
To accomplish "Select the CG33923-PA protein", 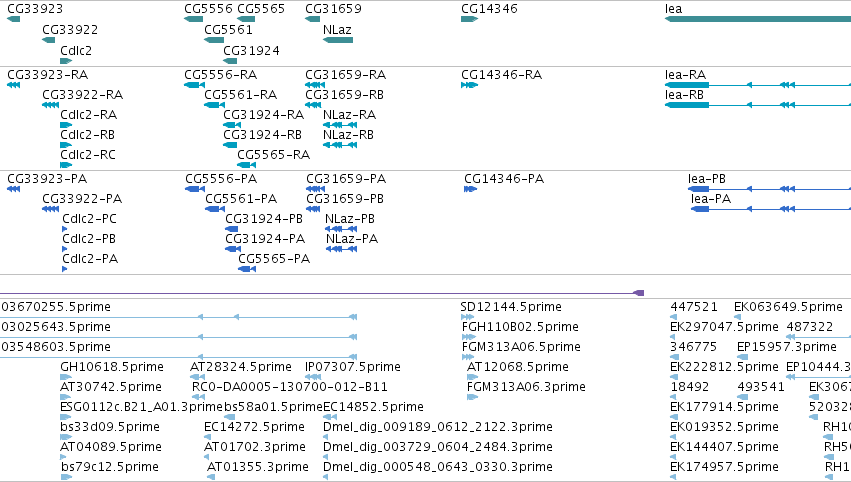I will click(x=47, y=179).
